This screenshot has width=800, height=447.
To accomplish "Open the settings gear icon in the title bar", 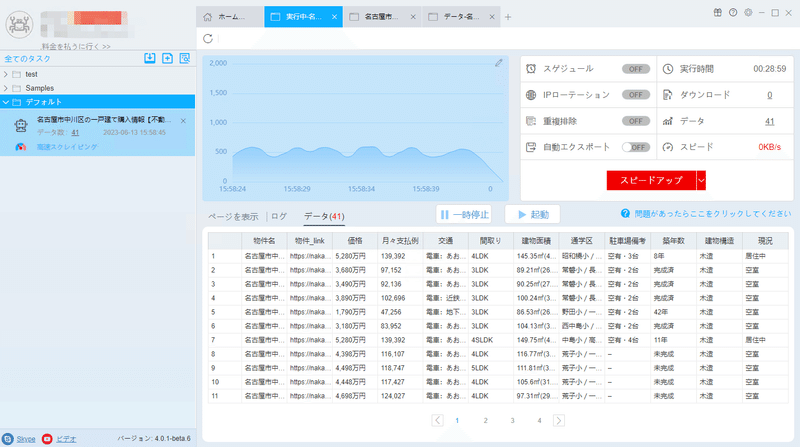I will tap(748, 12).
